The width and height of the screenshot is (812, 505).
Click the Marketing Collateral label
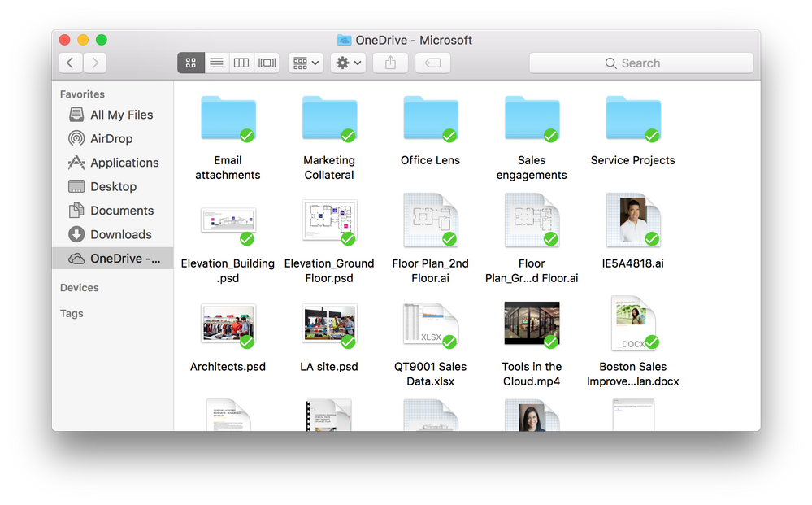click(329, 168)
